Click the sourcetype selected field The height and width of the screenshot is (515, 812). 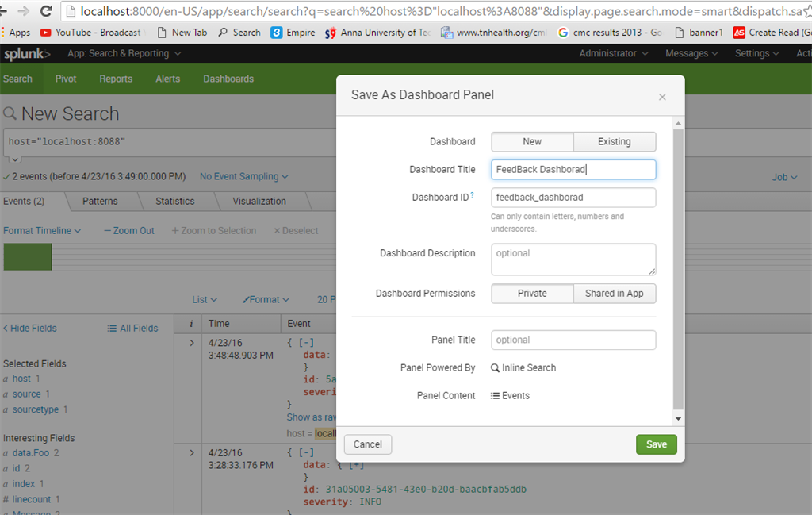click(36, 409)
